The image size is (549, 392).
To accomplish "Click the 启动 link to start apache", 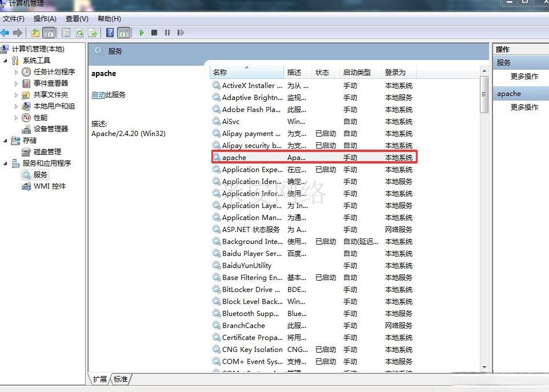I will coord(98,95).
